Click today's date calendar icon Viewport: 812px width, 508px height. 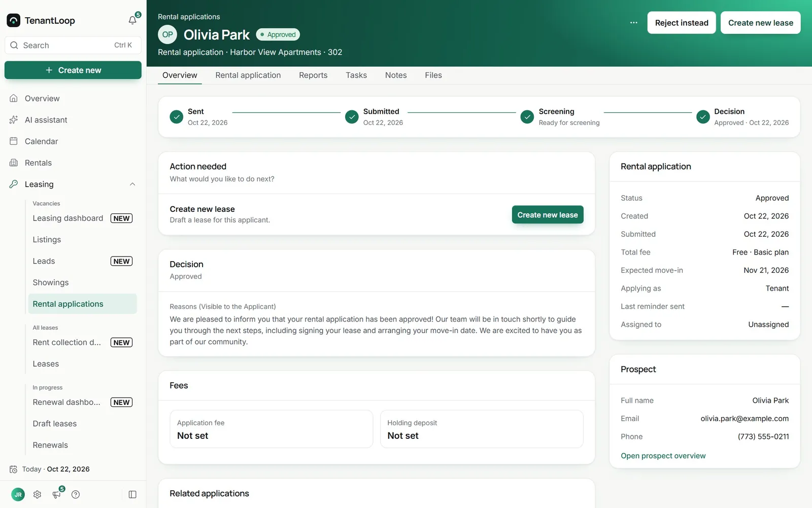[x=14, y=469]
